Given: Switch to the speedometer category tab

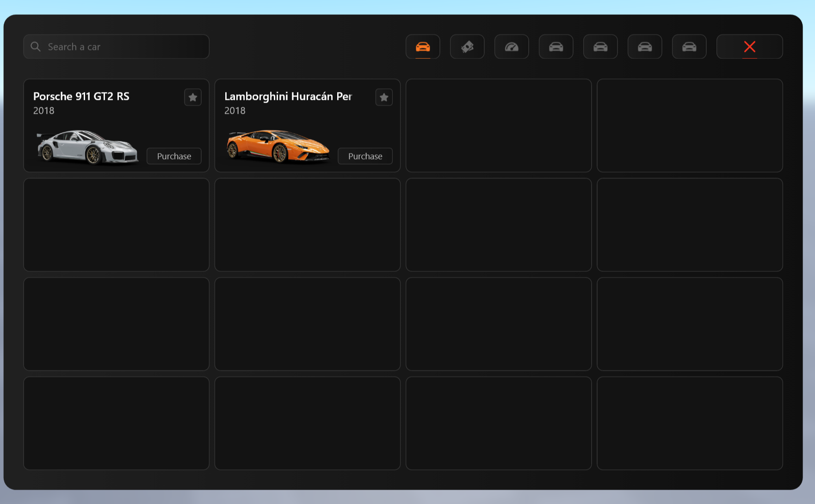Looking at the screenshot, I should point(512,47).
